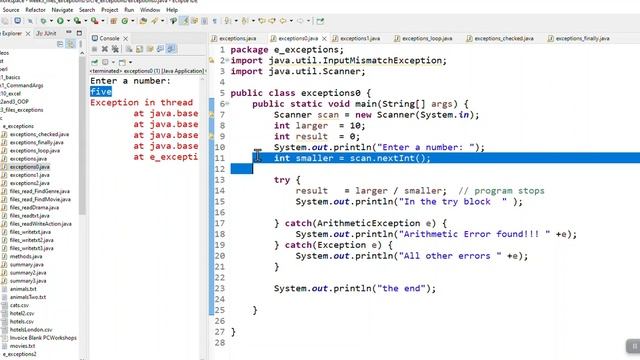This screenshot has height=360, width=640.
Task: Click the warning marker on line 2
Action: tap(211, 60)
